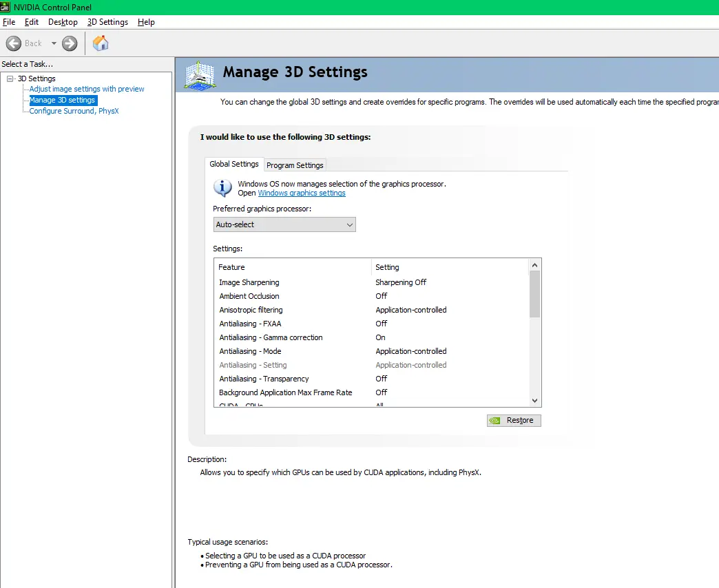The image size is (719, 588).
Task: Open the Back history dropdown arrow
Action: click(54, 43)
